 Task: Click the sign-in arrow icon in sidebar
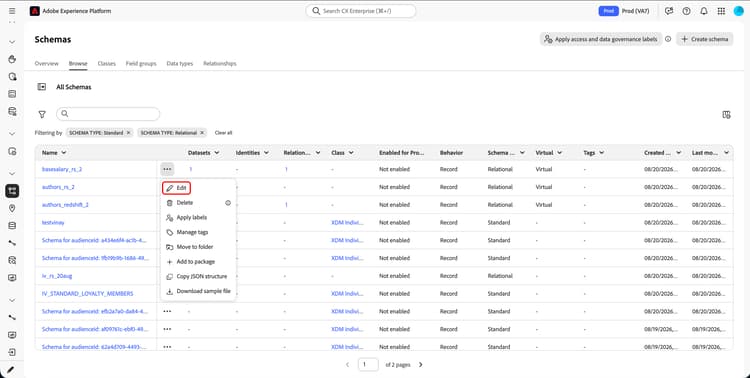[12, 352]
